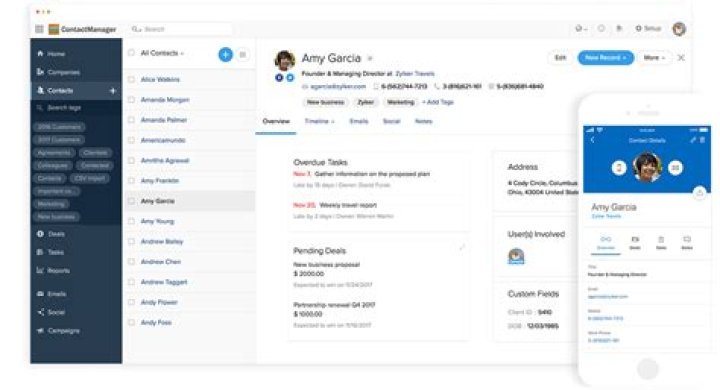Add a contact via sidebar plus
Screen dimensions: 720x390
pos(112,90)
